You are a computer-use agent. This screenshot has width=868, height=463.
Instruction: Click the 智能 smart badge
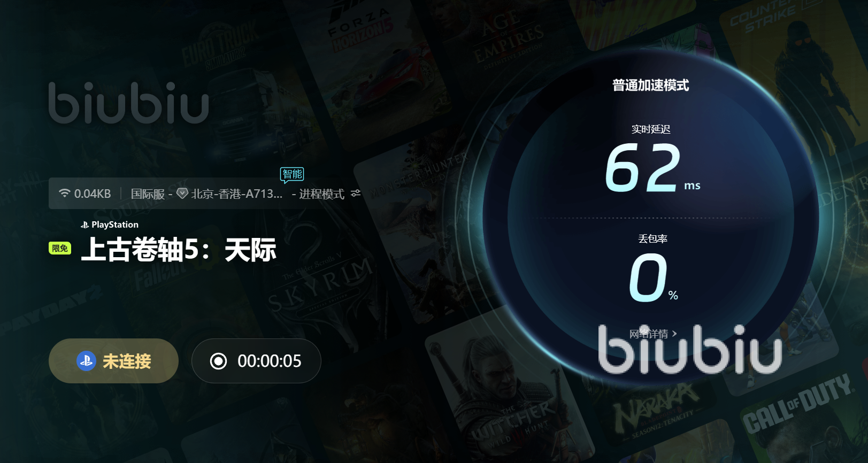pyautogui.click(x=292, y=174)
